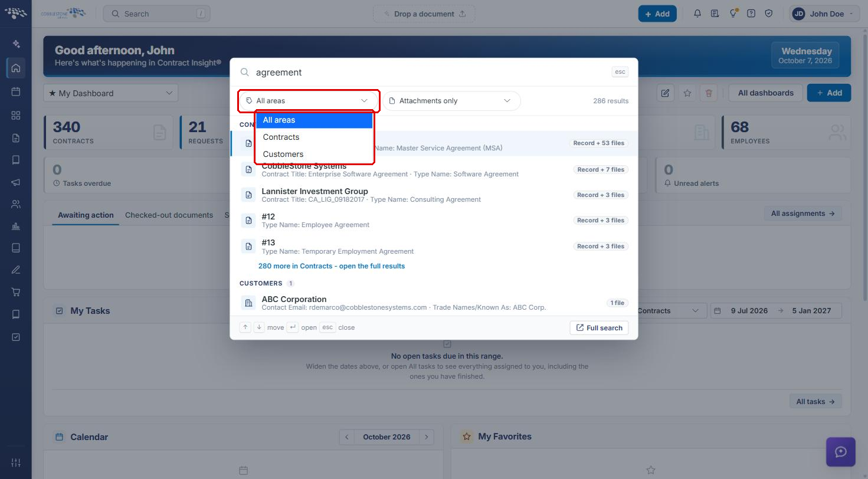
Task: Select Contracts option in areas list
Action: [314, 137]
